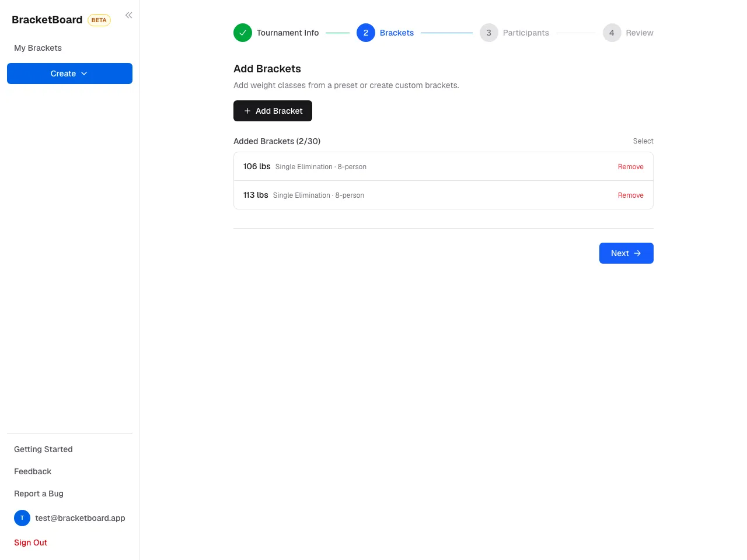Remove the 106 lbs bracket
The width and height of the screenshot is (747, 560).
pyautogui.click(x=630, y=167)
